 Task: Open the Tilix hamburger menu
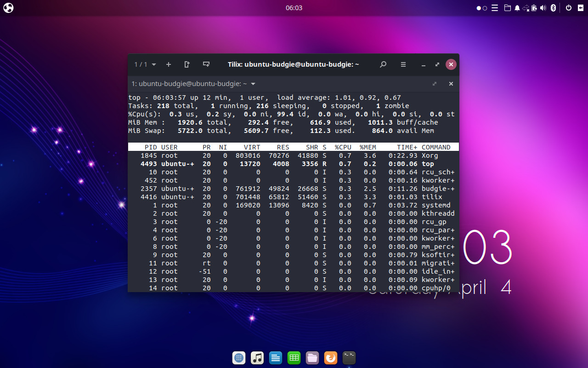pos(403,64)
